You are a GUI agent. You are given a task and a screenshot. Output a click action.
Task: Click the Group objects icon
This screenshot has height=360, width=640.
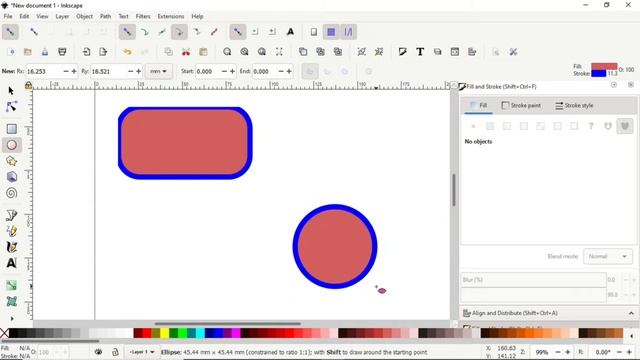(362, 52)
